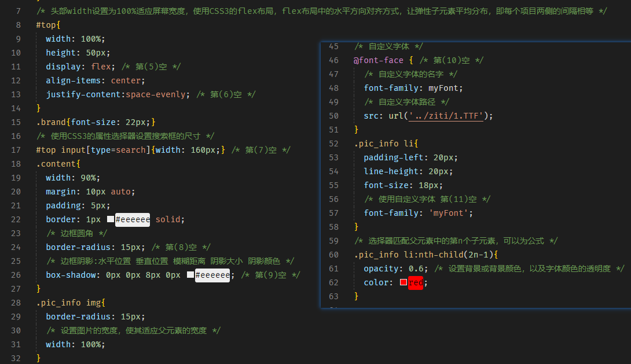
Task: Click 'justify-content:space-evenly;' declaration
Action: coord(118,94)
